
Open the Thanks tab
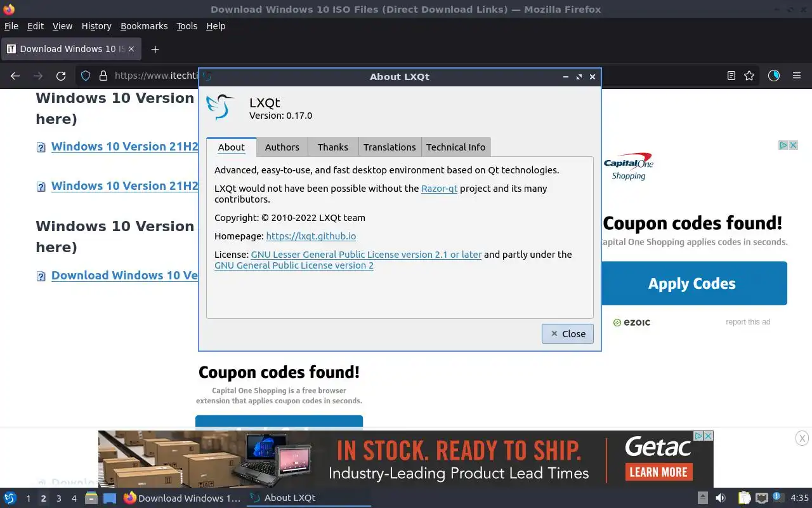tap(333, 147)
